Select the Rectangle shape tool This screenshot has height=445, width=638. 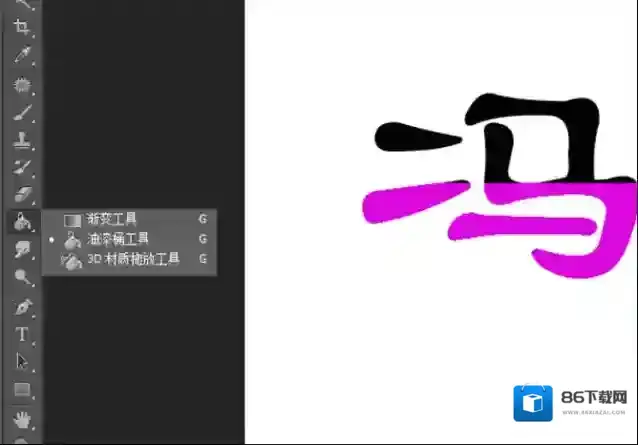click(x=22, y=389)
